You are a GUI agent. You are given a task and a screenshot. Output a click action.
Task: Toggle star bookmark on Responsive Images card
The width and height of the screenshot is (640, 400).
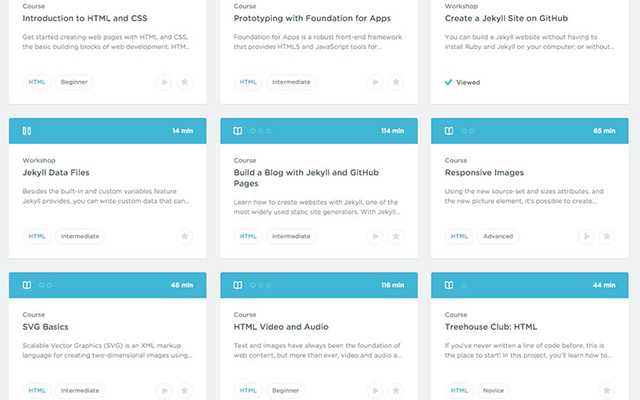(607, 236)
